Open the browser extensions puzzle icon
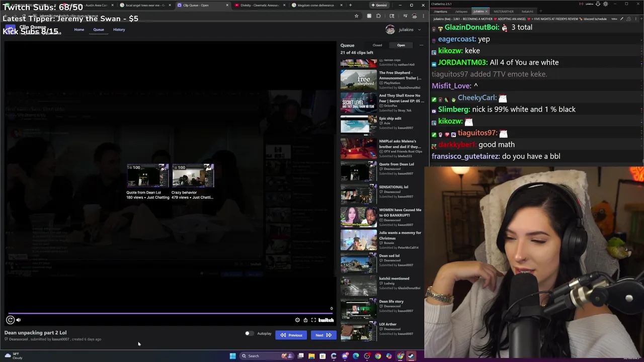This screenshot has height=362, width=644. tap(378, 16)
